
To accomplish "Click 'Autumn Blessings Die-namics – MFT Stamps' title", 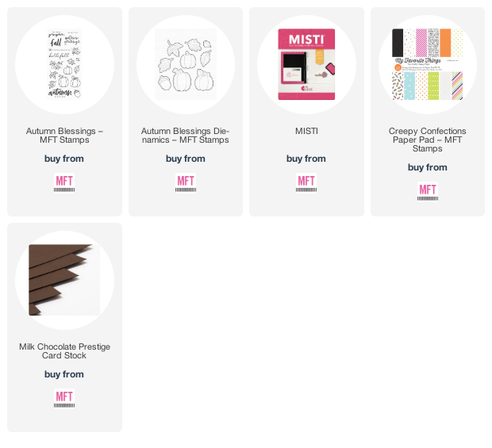I will tap(186, 136).
